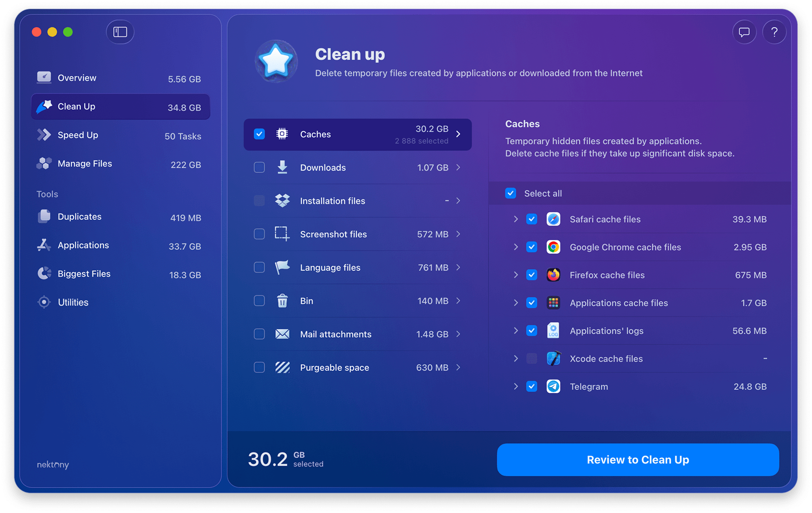
Task: Enable the Downloads checkbox
Action: [259, 167]
